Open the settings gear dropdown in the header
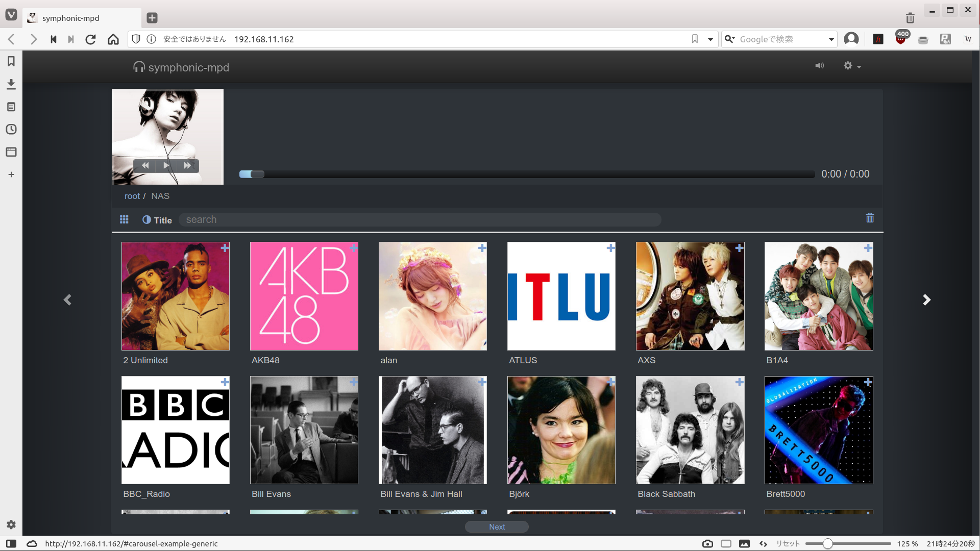 pos(852,66)
